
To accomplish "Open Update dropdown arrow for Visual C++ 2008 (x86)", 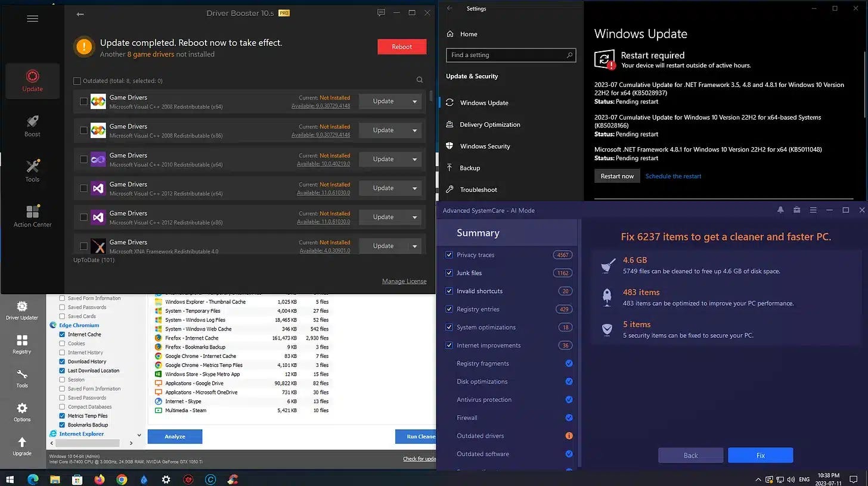I will click(414, 130).
